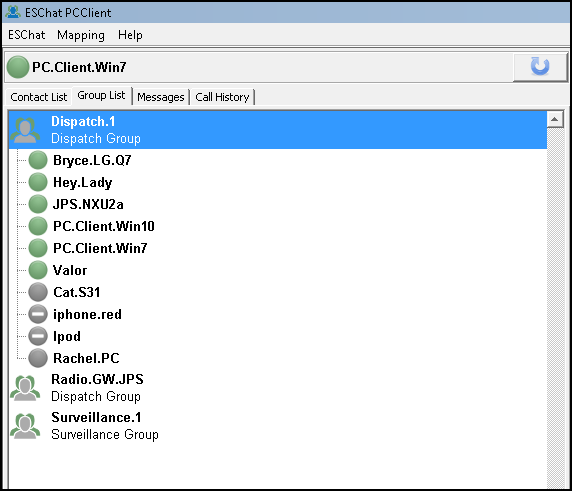Click the Surveillance.1 group icon
The height and width of the screenshot is (491, 572).
click(x=25, y=426)
